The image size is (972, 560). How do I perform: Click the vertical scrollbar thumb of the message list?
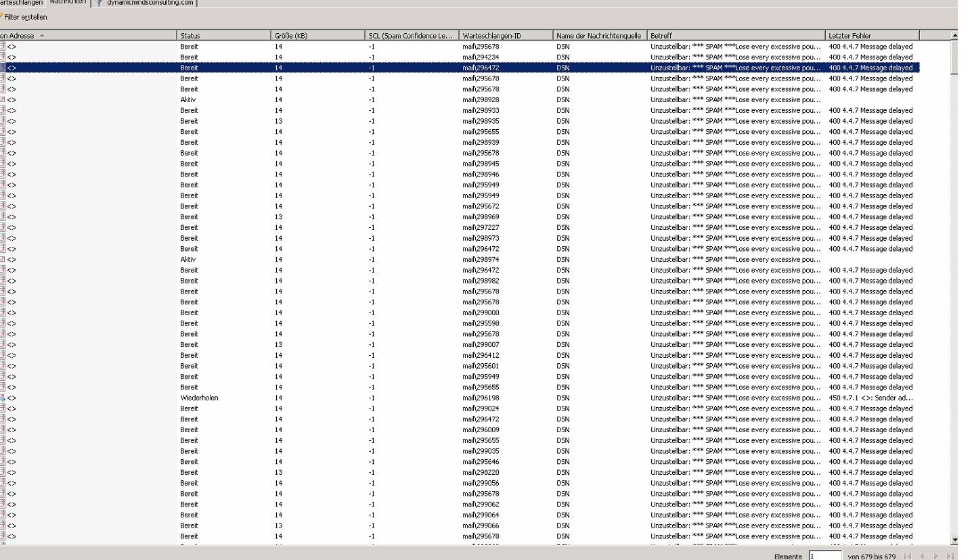pos(954,57)
